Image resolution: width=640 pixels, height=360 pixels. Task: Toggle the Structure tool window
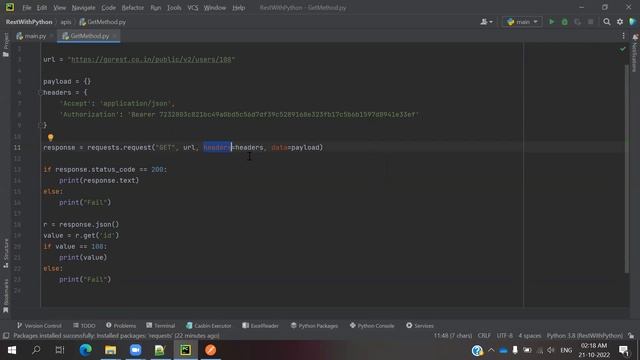(x=6, y=253)
